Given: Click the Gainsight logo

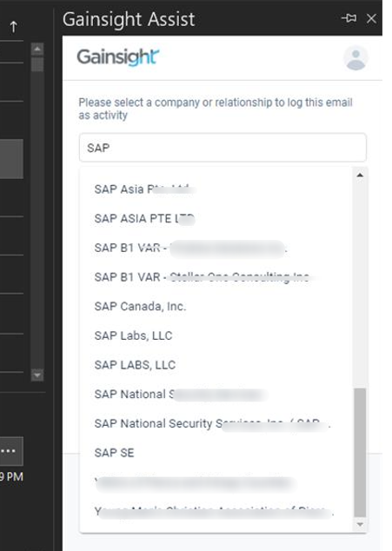Looking at the screenshot, I should point(118,57).
